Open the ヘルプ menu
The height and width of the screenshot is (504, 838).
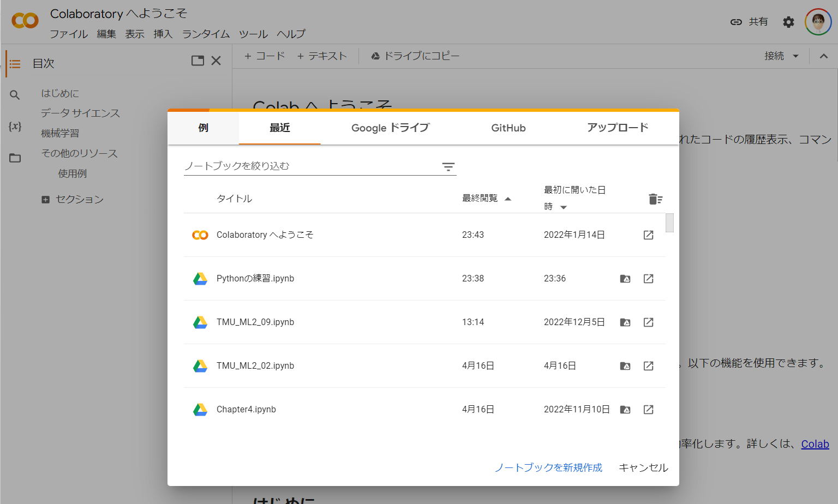pos(291,34)
